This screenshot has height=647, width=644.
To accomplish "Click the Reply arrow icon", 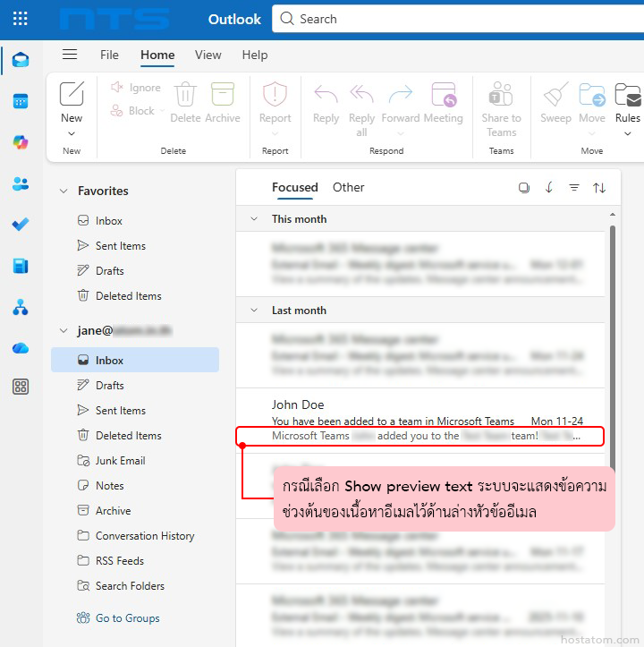I will 326,94.
